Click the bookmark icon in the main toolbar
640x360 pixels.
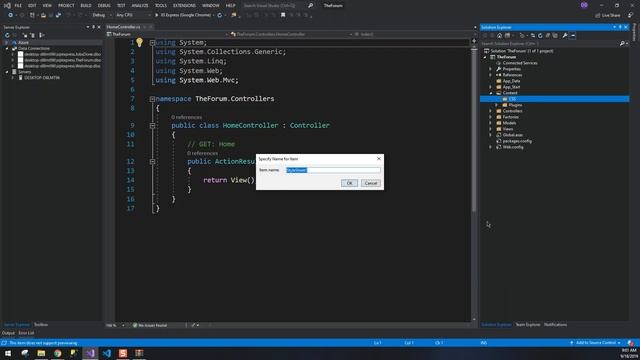pyautogui.click(x=283, y=15)
